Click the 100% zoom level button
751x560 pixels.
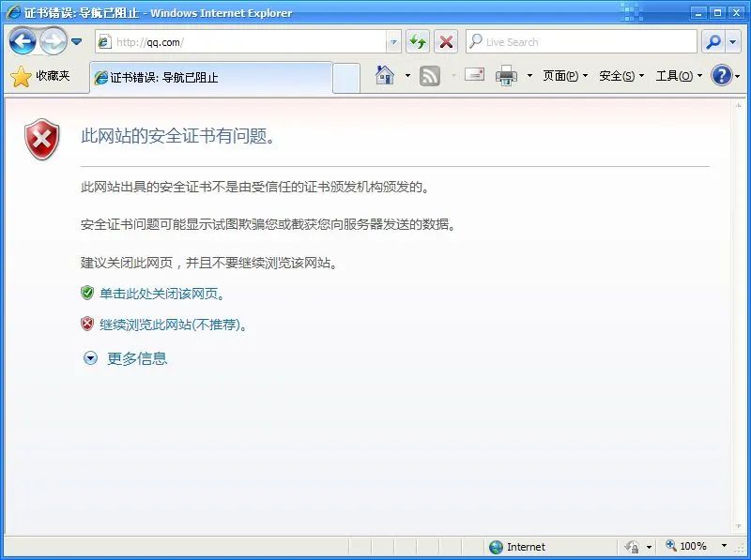click(x=686, y=546)
